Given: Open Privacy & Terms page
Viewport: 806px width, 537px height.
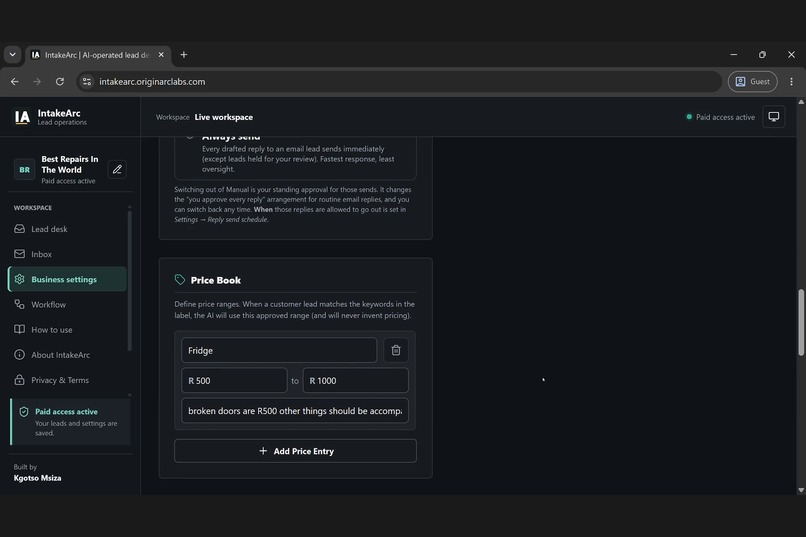Looking at the screenshot, I should point(67,380).
